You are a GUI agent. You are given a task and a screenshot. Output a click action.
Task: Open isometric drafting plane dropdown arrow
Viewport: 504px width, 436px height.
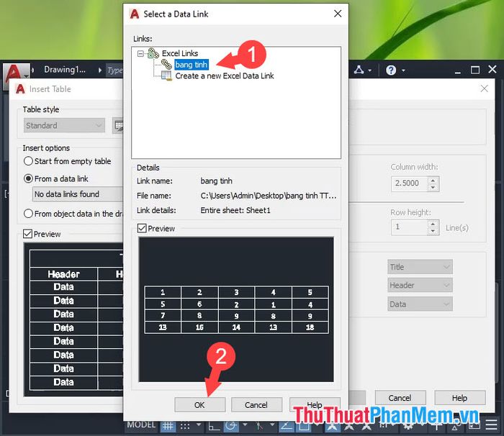272,424
